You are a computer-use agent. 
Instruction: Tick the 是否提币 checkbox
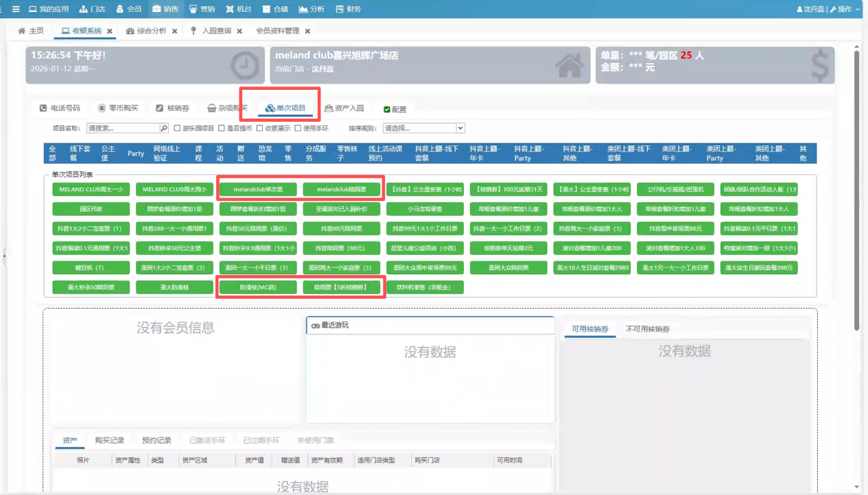pyautogui.click(x=222, y=128)
